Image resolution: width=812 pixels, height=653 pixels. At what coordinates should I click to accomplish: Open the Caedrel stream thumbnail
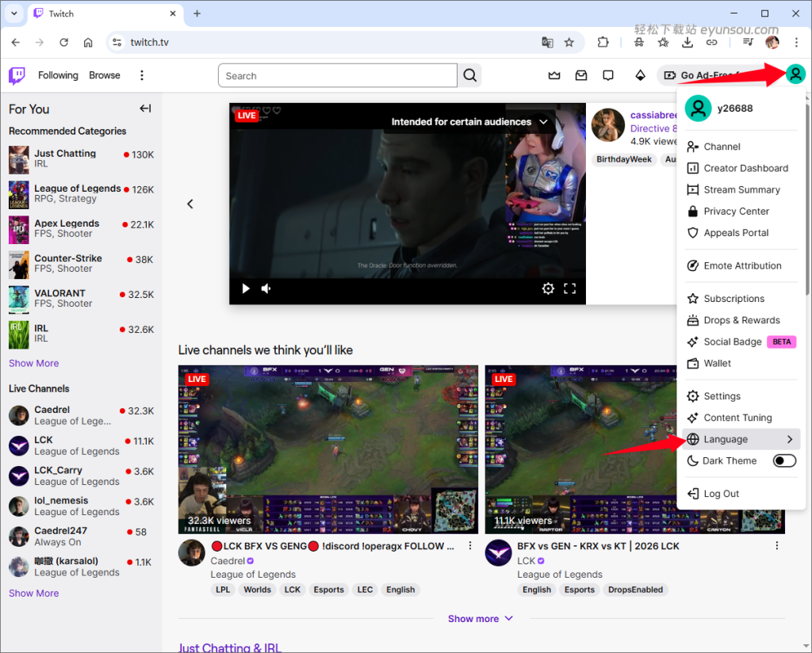point(328,449)
